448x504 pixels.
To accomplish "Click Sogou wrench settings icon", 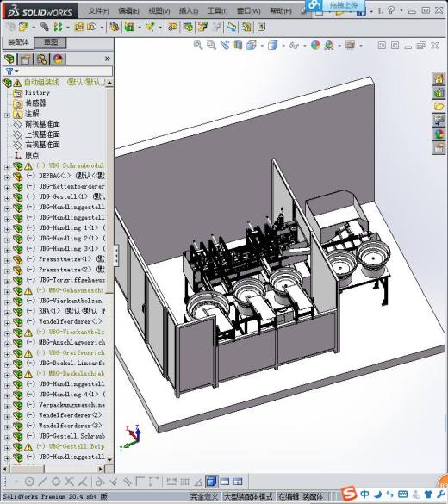I will (440, 494).
